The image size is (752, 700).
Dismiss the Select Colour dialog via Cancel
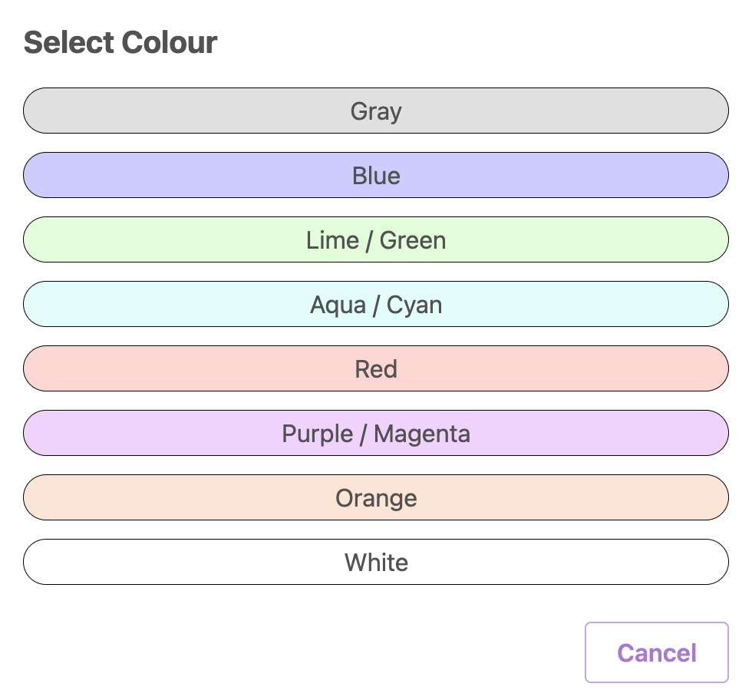(x=656, y=652)
